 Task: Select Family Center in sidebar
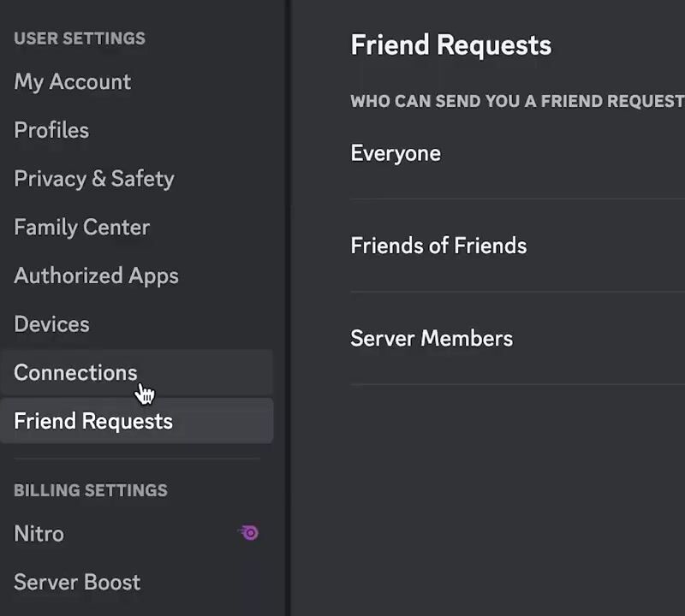click(x=82, y=228)
